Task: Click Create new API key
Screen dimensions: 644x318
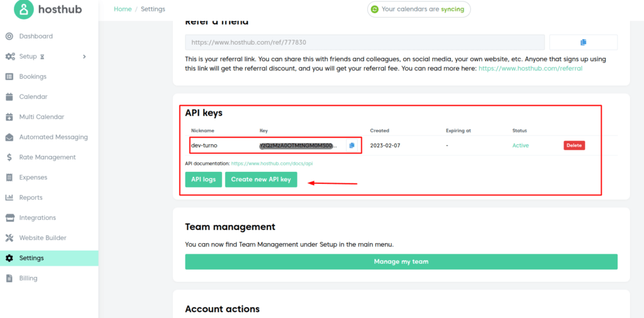Action: point(261,179)
